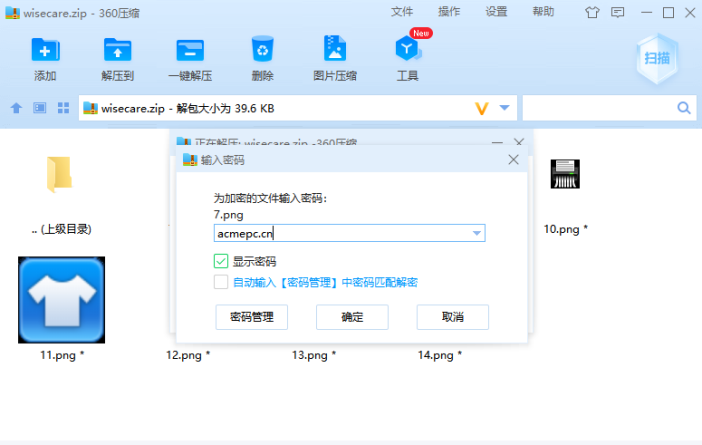
Task: Switch to the grid thumbnail view icon
Action: [x=64, y=108]
